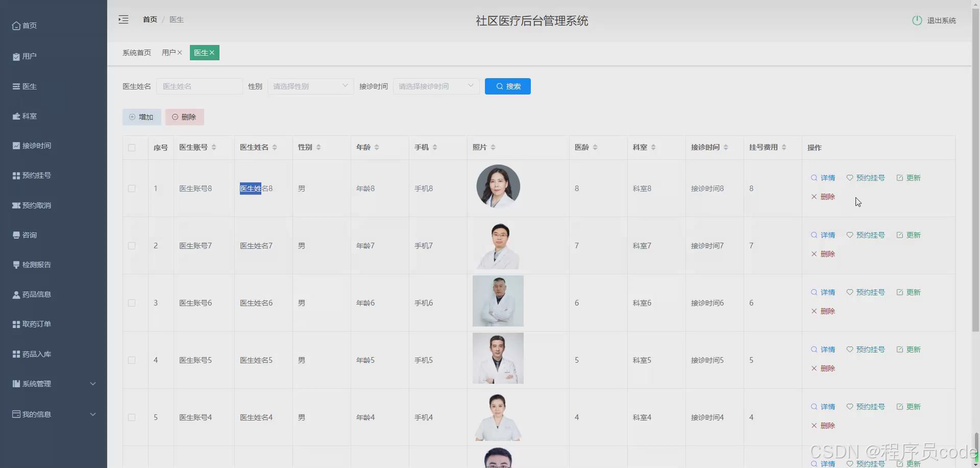
Task: Open 详情 for 医生账号8
Action: (823, 178)
